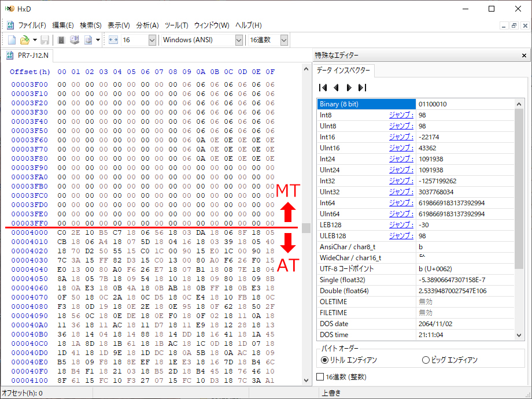Open the ファイル(F) menu
This screenshot has width=532, height=399.
(x=32, y=25)
